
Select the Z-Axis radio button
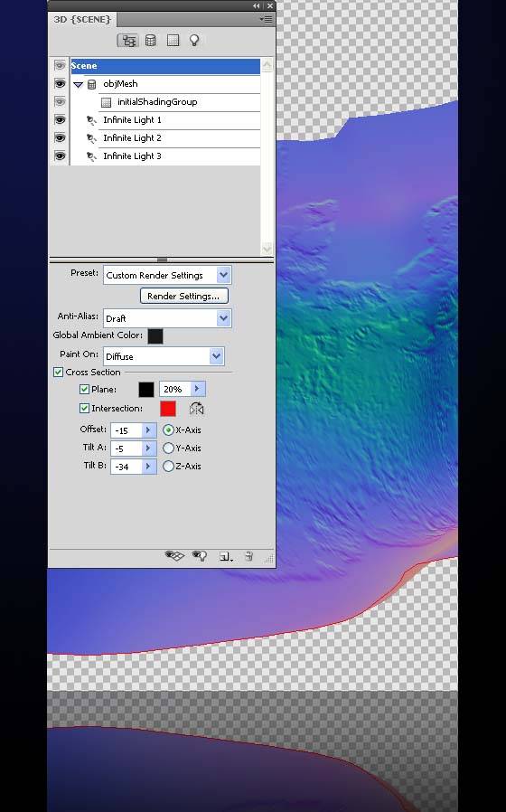168,466
